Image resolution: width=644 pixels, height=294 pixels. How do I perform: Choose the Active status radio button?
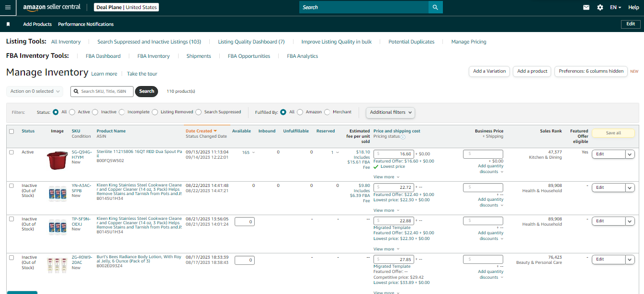pos(72,112)
